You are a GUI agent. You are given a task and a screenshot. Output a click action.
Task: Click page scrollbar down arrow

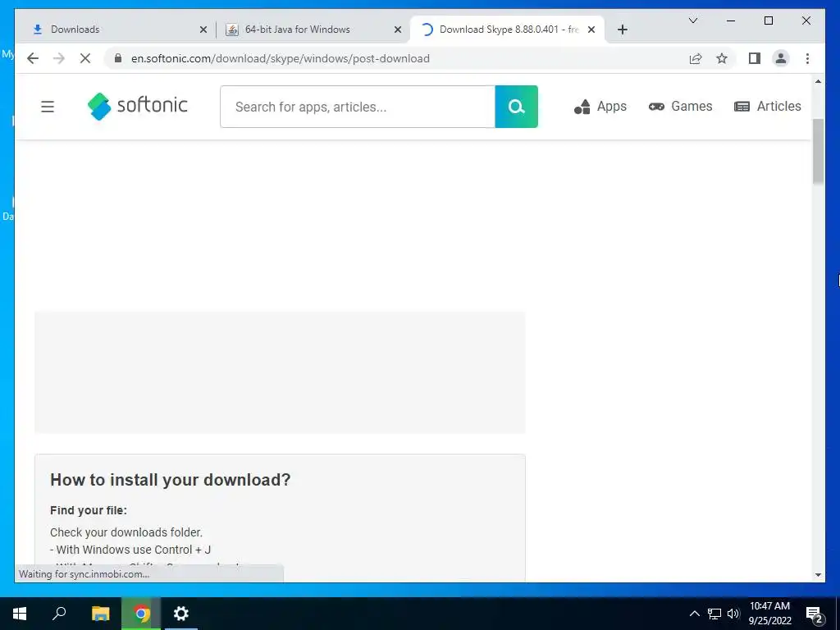(818, 575)
